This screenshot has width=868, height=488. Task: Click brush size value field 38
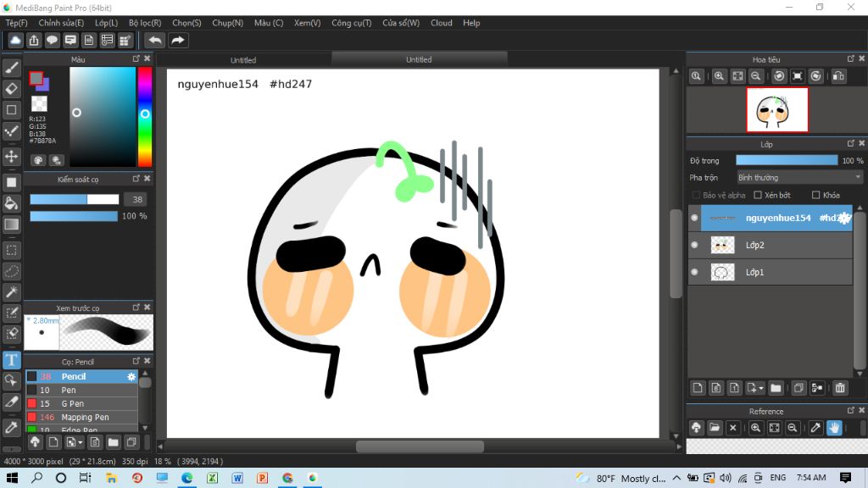(x=136, y=199)
